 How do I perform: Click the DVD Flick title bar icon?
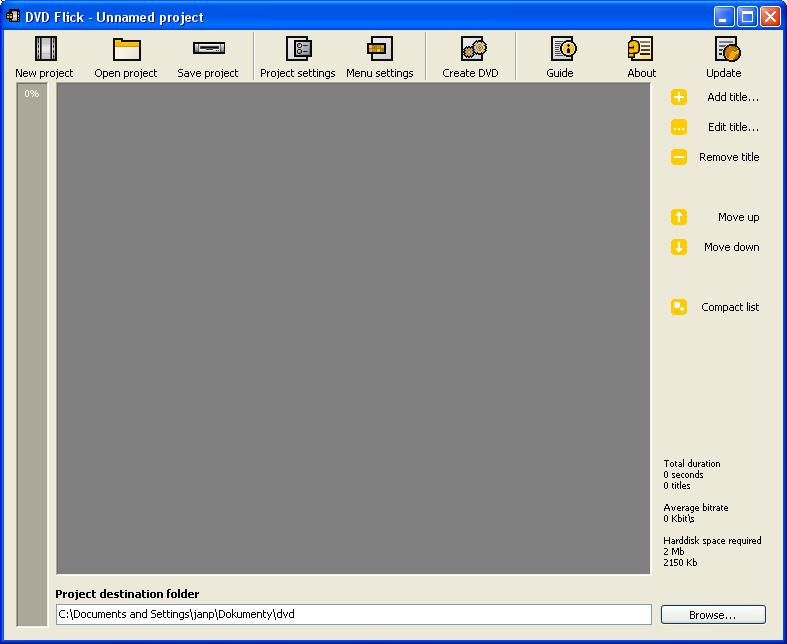13,16
